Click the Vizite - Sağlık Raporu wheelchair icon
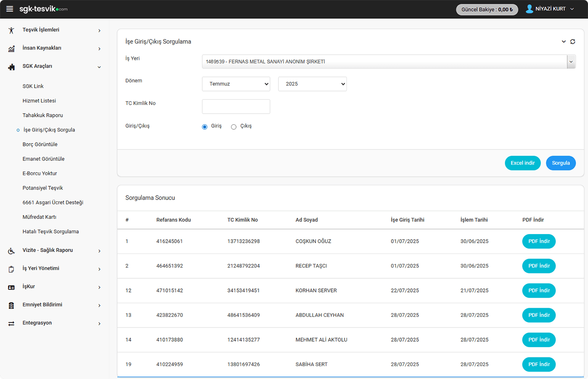588x379 pixels. pyautogui.click(x=11, y=251)
